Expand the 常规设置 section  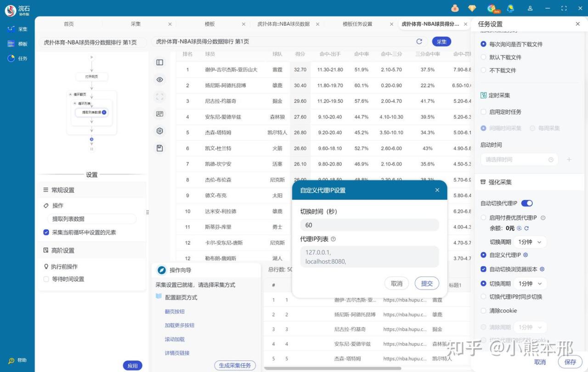tap(92, 190)
